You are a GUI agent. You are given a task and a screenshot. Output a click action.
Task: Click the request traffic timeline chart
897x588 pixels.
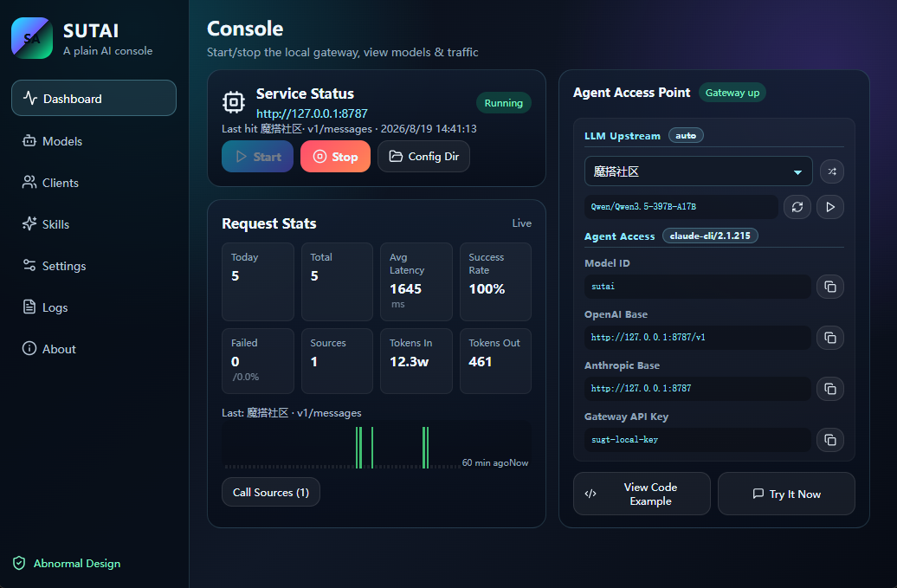[377, 446]
